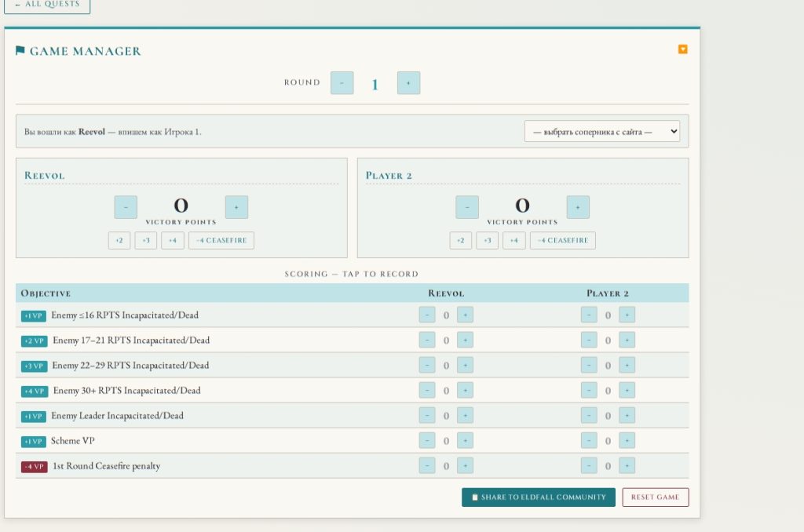Minus Reevol count for Enemy Leader Incapacitated
The width and height of the screenshot is (804, 532).
[x=426, y=415]
